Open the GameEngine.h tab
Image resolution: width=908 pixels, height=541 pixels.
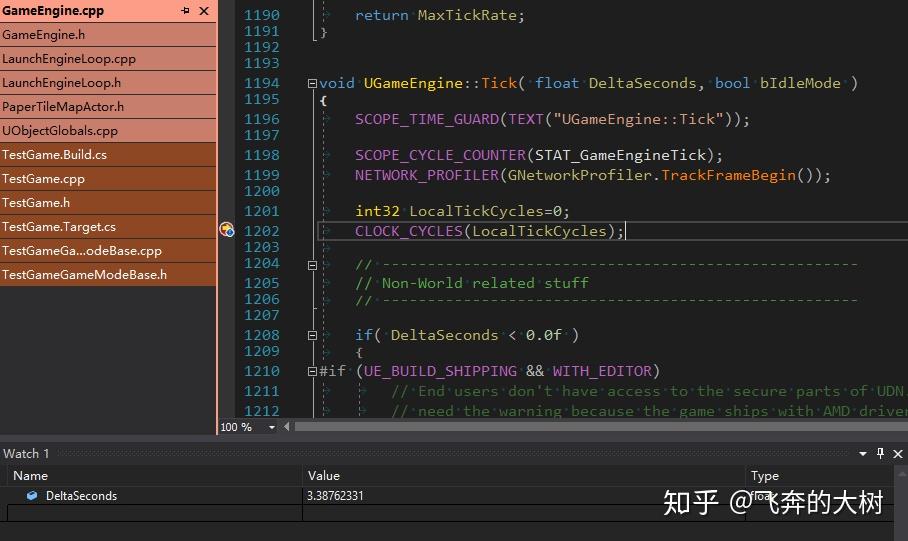108,35
